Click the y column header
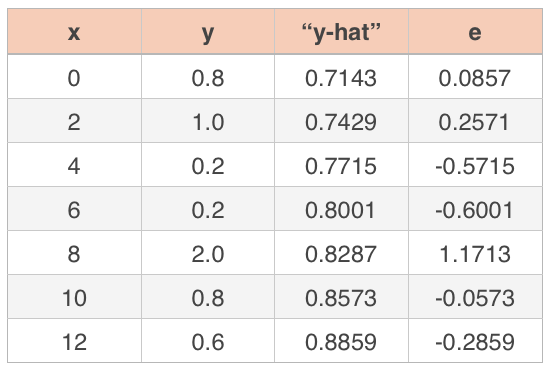Viewport: 552px width, 372px height. [208, 32]
